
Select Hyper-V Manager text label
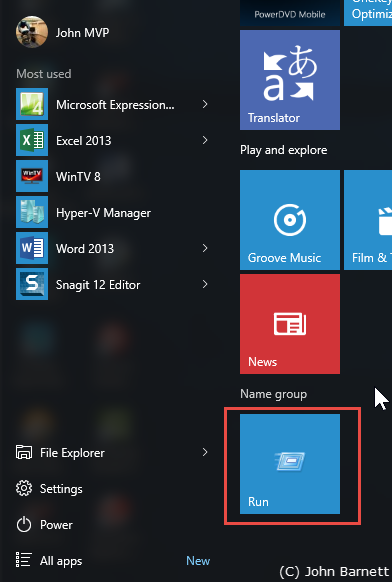[103, 213]
